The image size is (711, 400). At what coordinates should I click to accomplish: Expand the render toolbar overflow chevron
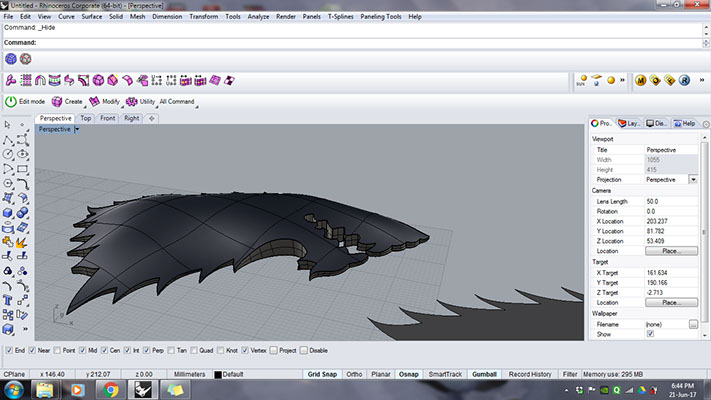[x=622, y=80]
